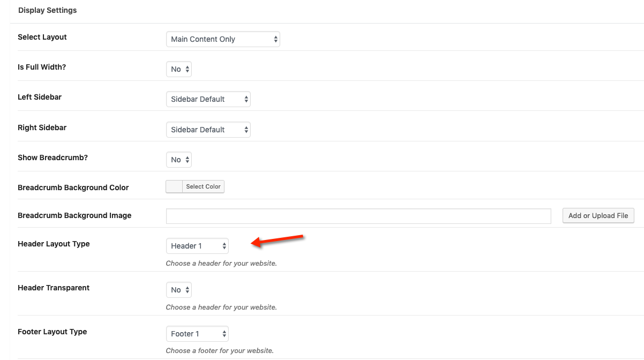Click the Add or Upload File button
The width and height of the screenshot is (644, 360).
click(598, 215)
